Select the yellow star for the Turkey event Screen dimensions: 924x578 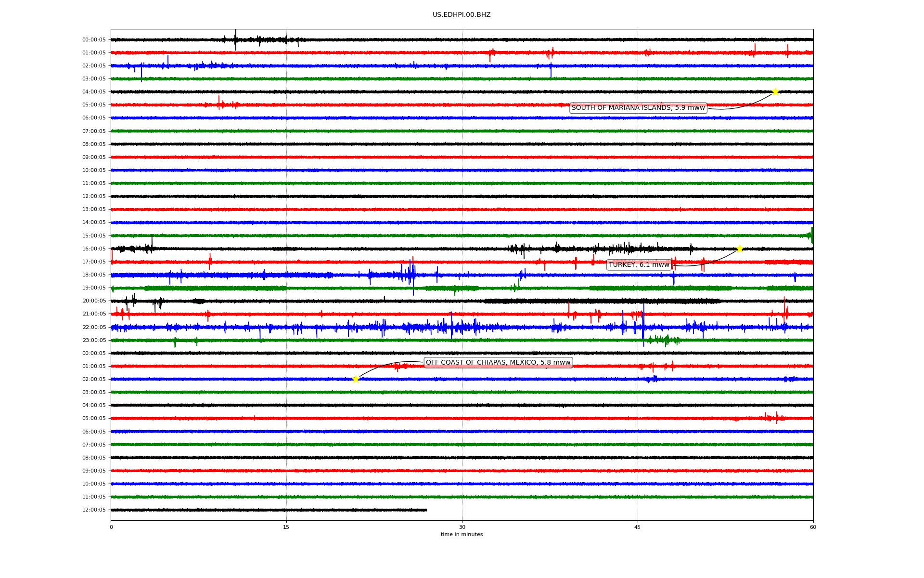(x=740, y=249)
